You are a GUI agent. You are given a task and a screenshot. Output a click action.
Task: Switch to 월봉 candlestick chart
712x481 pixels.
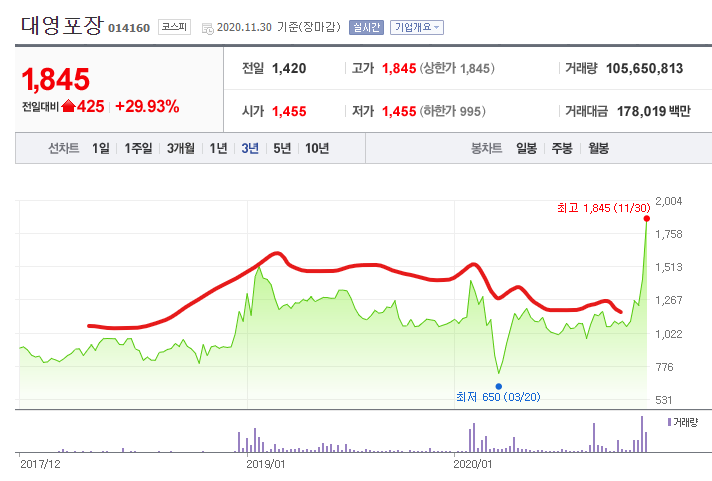(x=598, y=148)
